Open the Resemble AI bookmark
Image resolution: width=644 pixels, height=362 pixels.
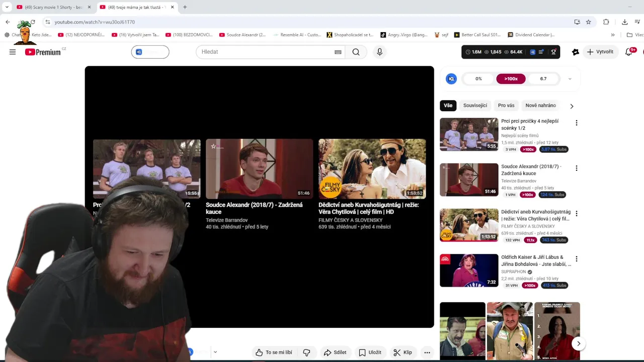pos(296,35)
